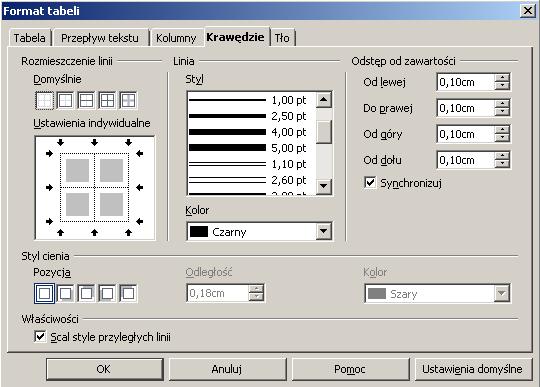Switch to the Tabela tab
Viewport: 540px width, 387px height.
click(x=30, y=38)
